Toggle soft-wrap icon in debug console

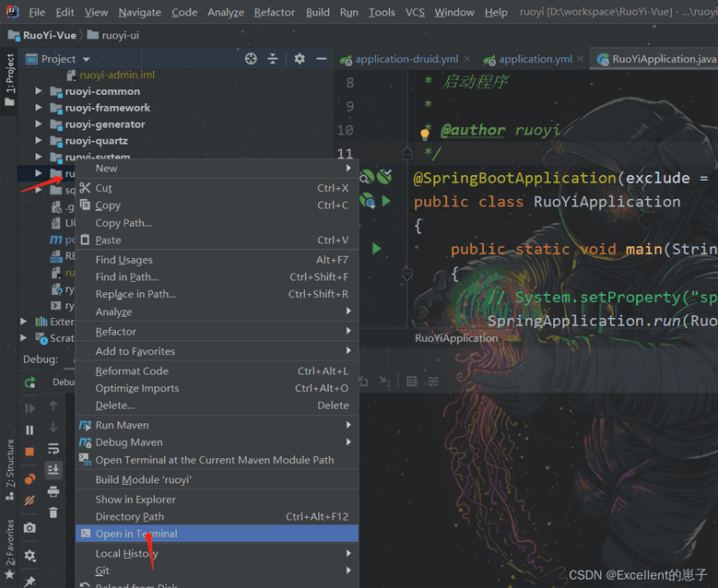point(53,448)
